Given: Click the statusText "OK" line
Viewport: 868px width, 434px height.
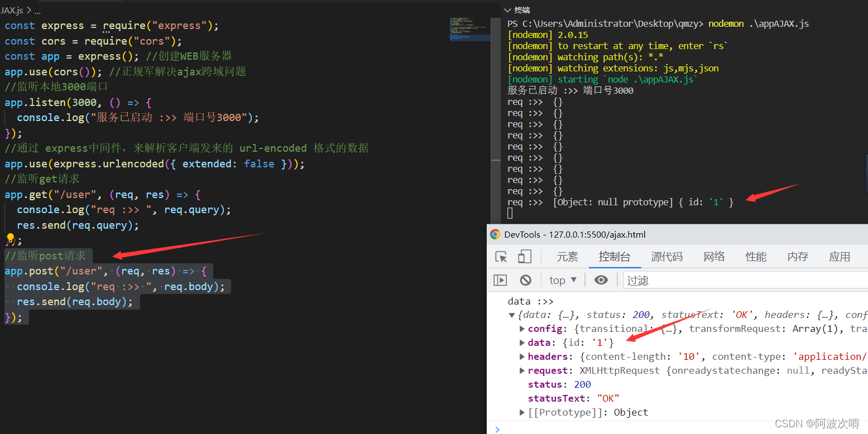Looking at the screenshot, I should pyautogui.click(x=573, y=398).
